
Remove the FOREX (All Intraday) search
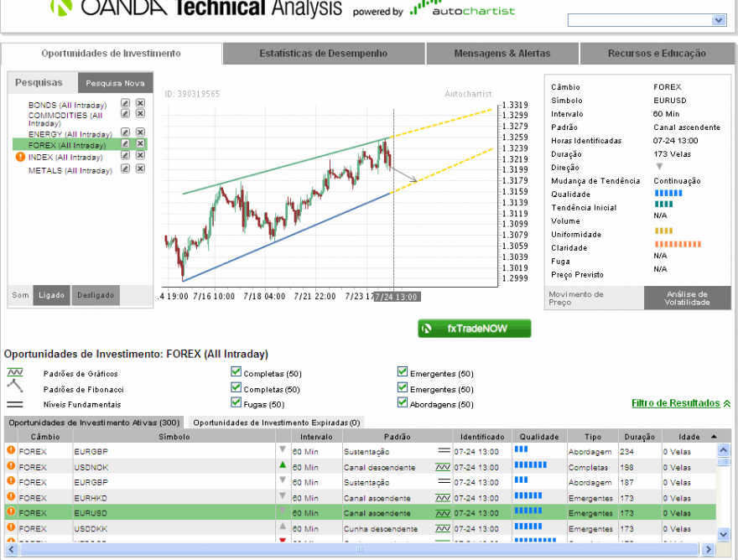pos(140,143)
